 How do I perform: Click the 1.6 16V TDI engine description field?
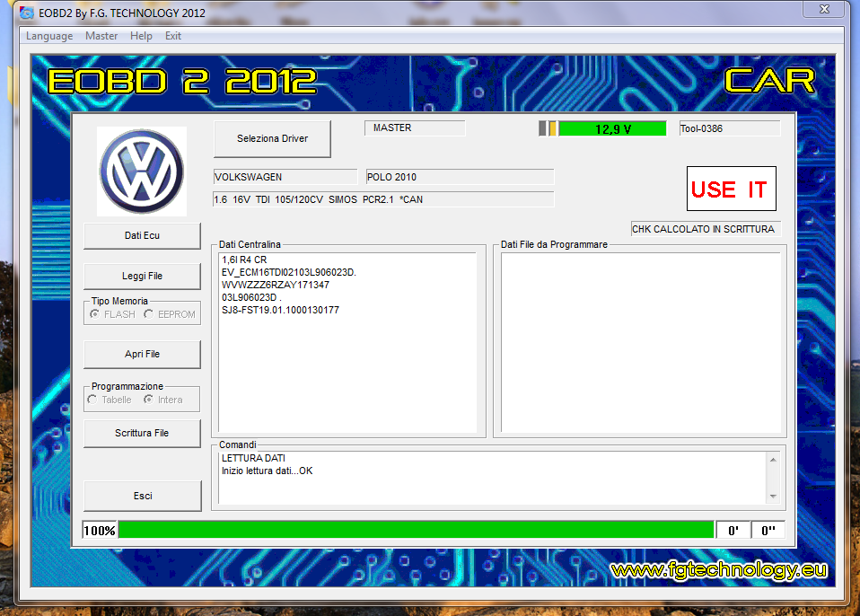[x=383, y=199]
